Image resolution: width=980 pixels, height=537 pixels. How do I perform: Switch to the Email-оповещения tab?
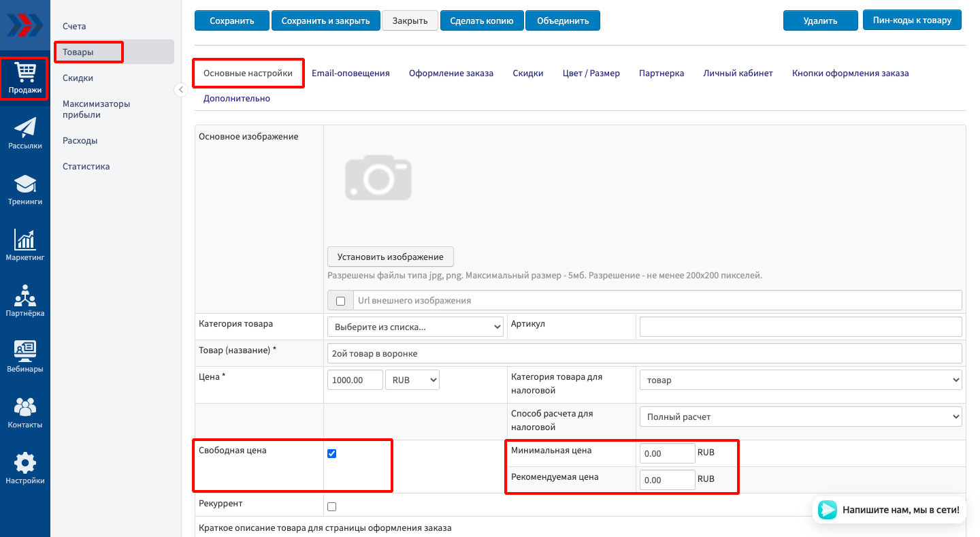coord(350,73)
